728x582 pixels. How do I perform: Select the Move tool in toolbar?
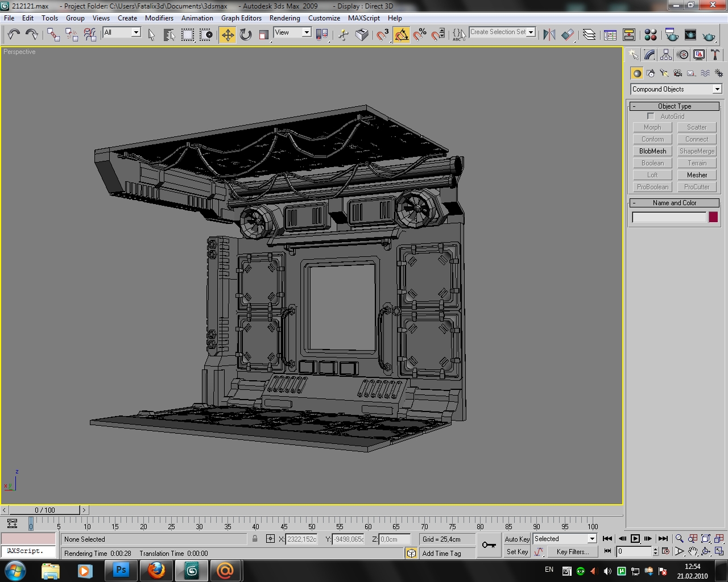tap(227, 35)
